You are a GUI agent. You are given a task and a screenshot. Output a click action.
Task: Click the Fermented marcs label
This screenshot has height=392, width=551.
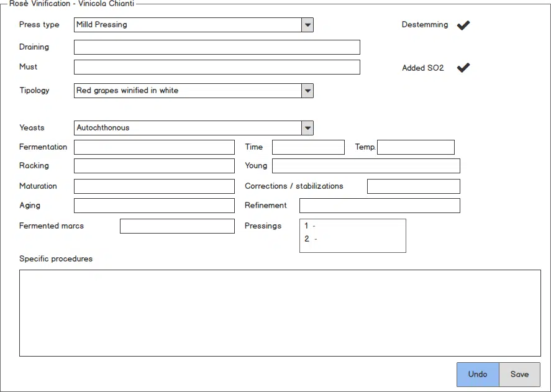pyautogui.click(x=52, y=226)
